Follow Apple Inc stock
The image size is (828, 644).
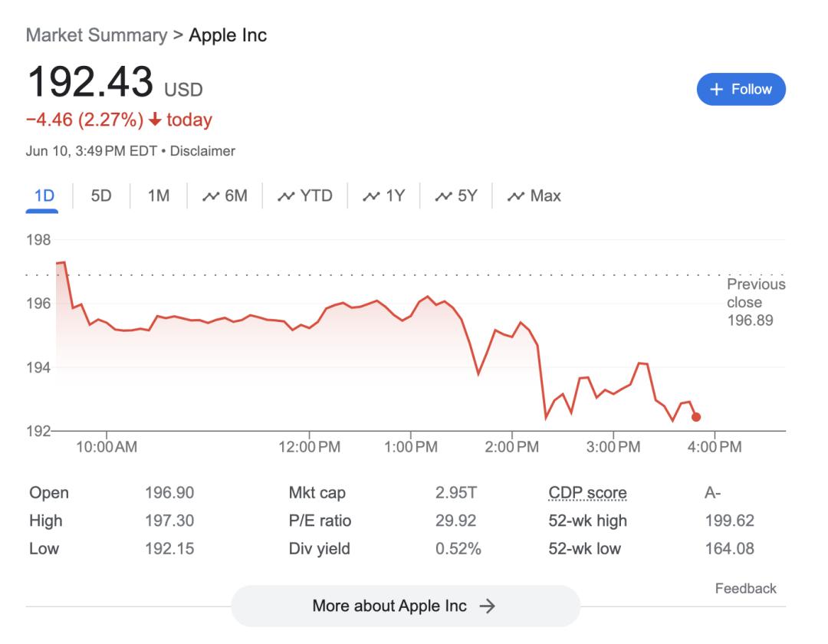pos(741,89)
